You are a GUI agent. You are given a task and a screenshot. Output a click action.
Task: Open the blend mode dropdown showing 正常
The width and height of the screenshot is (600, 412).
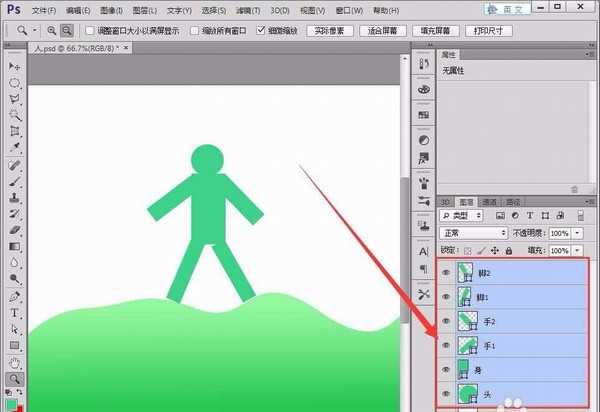tap(473, 232)
